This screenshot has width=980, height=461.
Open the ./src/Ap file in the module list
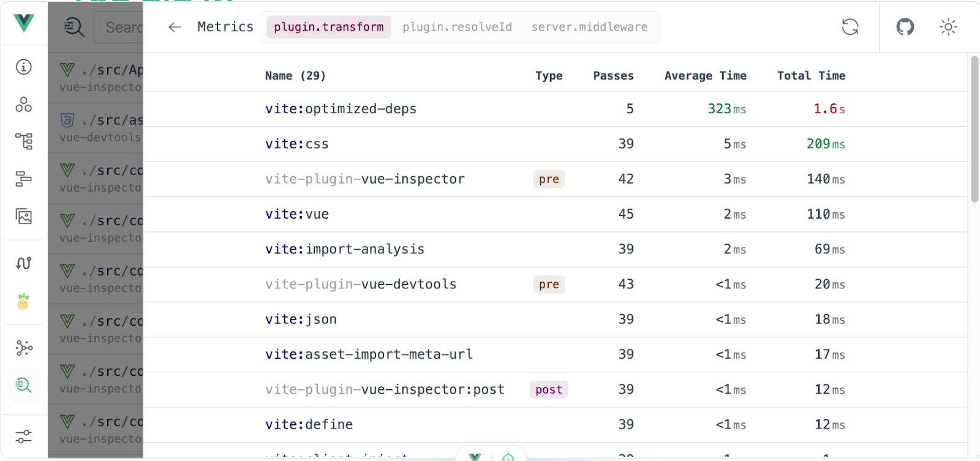[96, 77]
